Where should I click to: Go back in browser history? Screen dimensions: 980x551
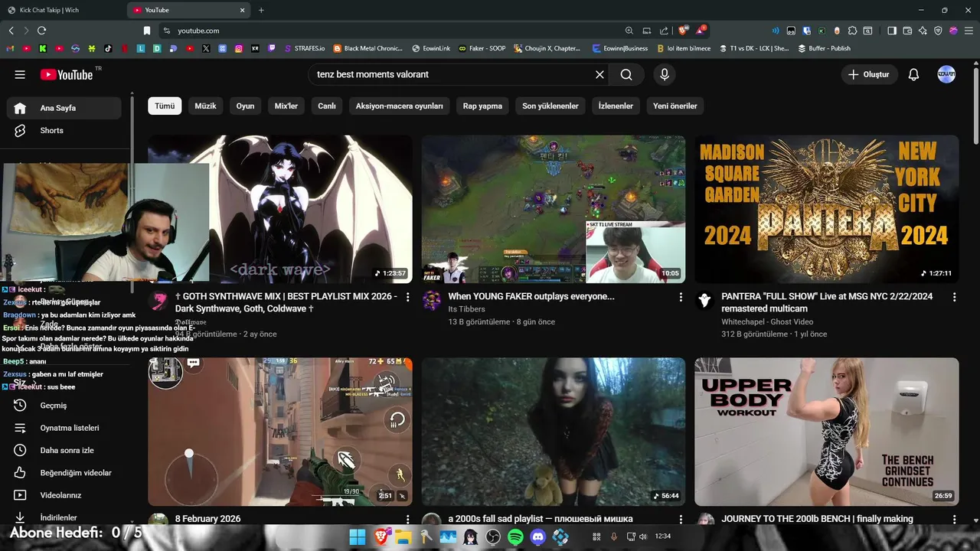(x=11, y=31)
